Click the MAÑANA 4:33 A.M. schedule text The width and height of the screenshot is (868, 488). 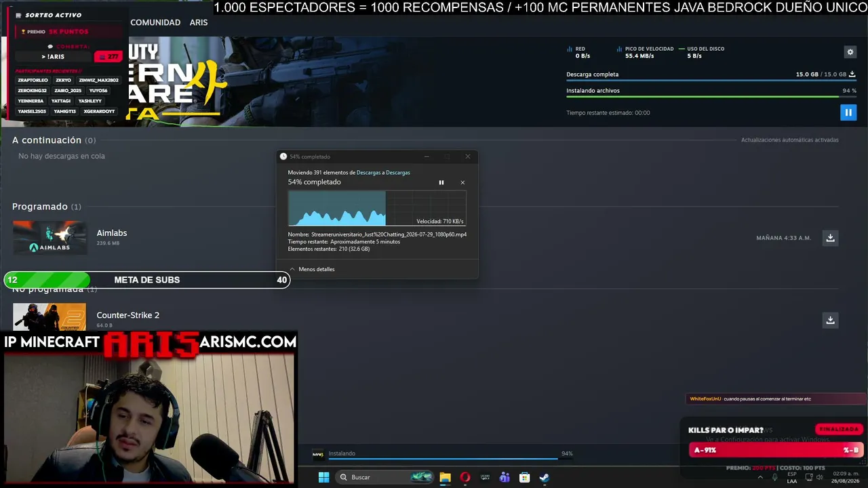coord(784,238)
